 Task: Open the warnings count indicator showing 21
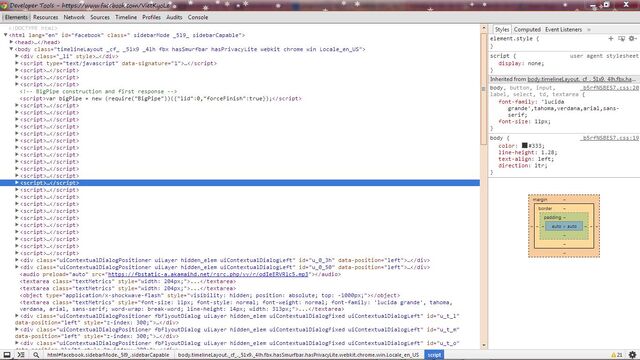(617, 355)
